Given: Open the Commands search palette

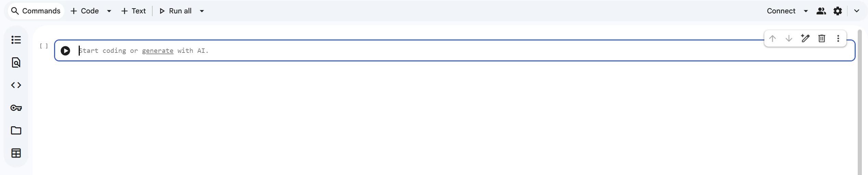Looking at the screenshot, I should [x=36, y=11].
